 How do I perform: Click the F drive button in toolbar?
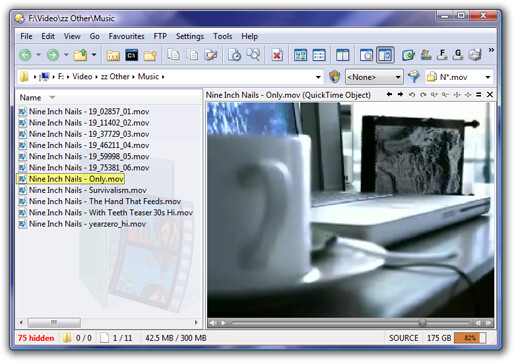point(442,55)
